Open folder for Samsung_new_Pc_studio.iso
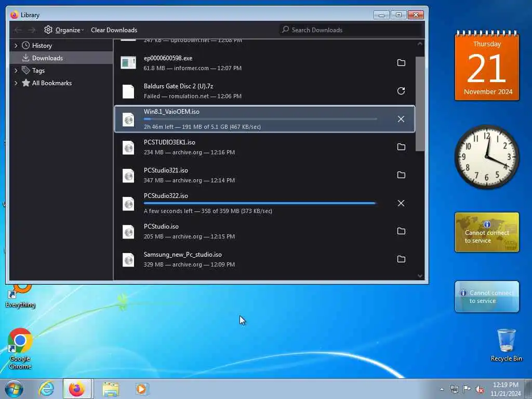Screen dimensions: 532x399 tap(401, 259)
